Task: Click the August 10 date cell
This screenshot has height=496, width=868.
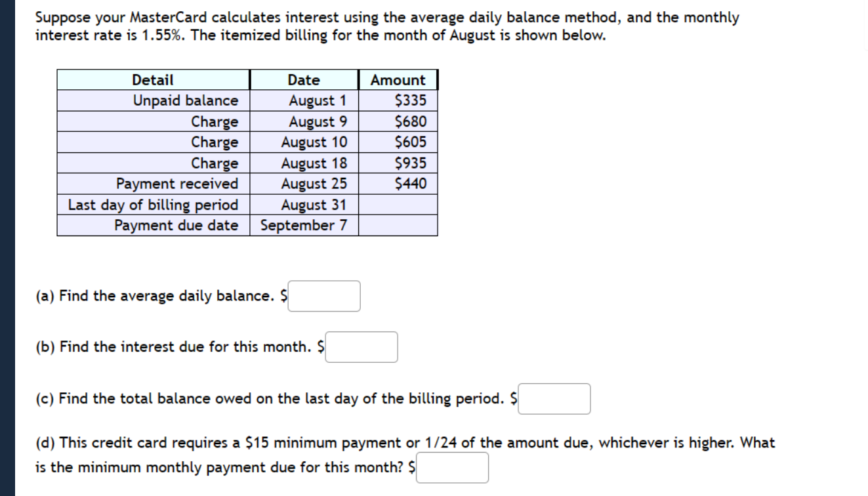Action: click(304, 142)
